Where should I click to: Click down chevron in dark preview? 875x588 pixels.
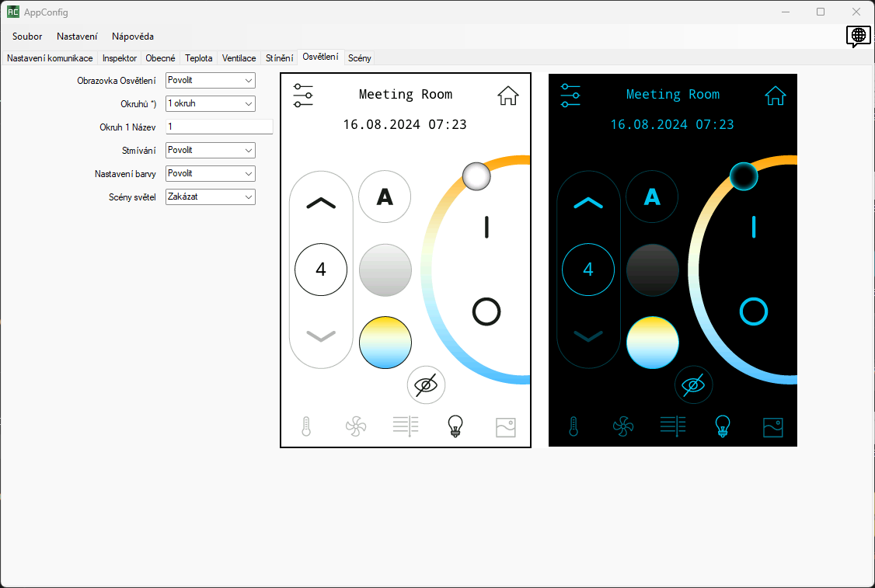pyautogui.click(x=588, y=336)
